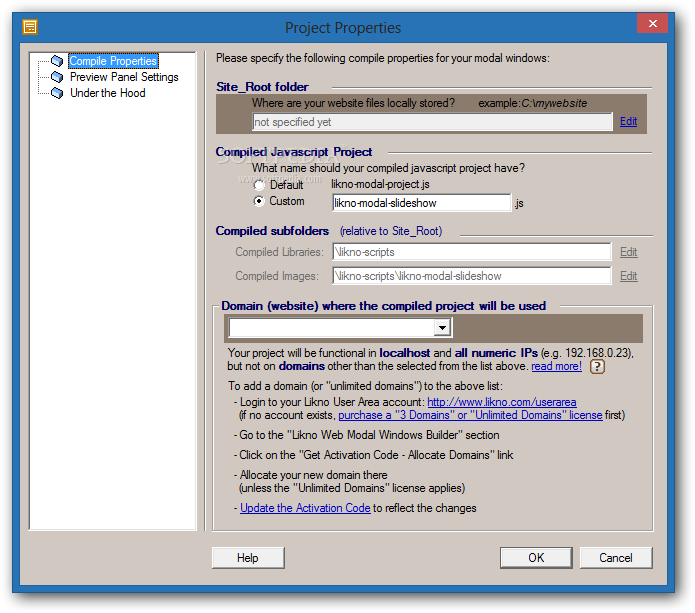This screenshot has width=695, height=613.
Task: Select the Default filename radio button
Action: 259,184
